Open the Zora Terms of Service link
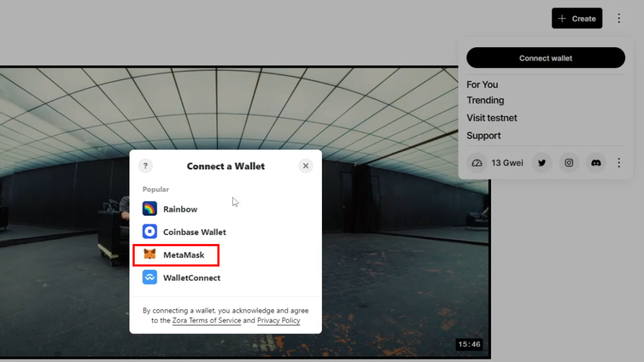644x362 pixels. point(207,321)
